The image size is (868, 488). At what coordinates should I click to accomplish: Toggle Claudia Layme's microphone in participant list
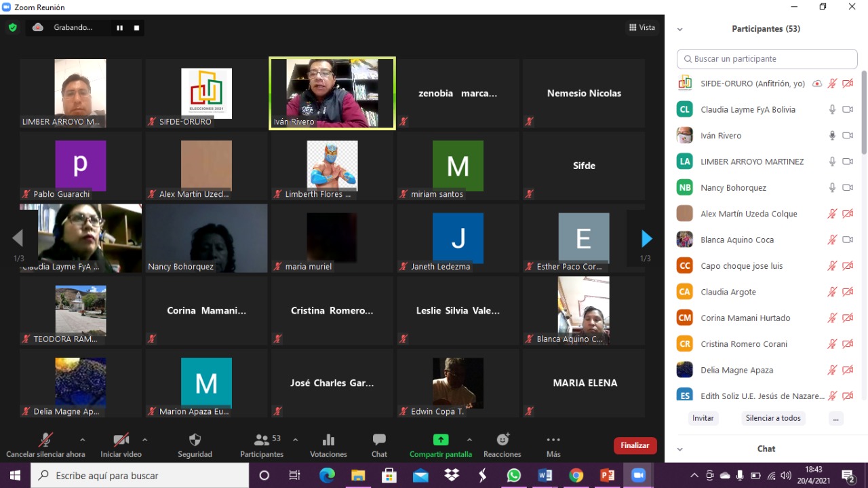[x=832, y=109]
